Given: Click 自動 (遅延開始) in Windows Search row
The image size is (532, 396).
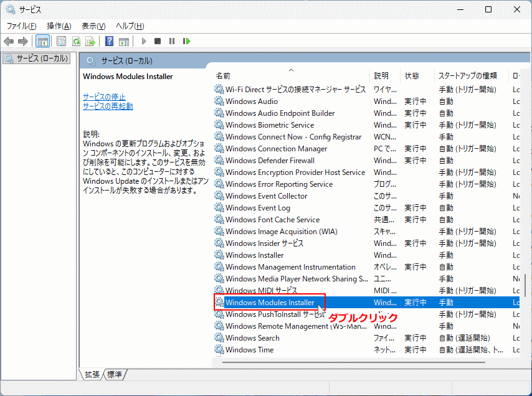Looking at the screenshot, I should click(464, 337).
